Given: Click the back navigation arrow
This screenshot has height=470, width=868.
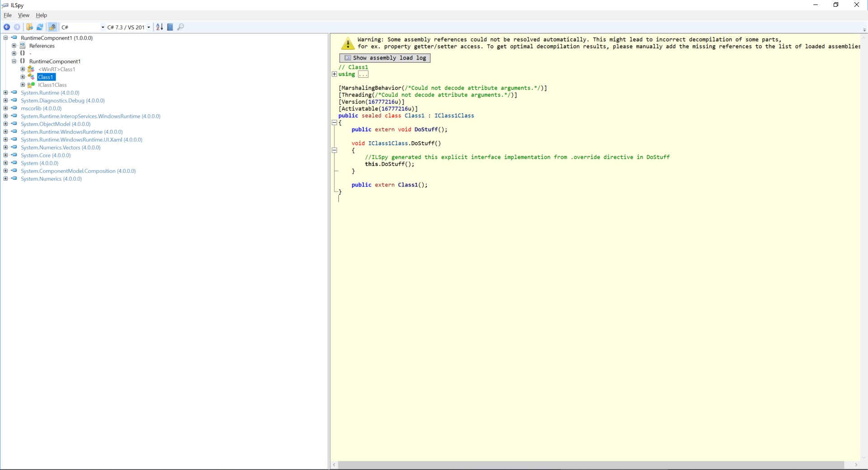Looking at the screenshot, I should [7, 27].
